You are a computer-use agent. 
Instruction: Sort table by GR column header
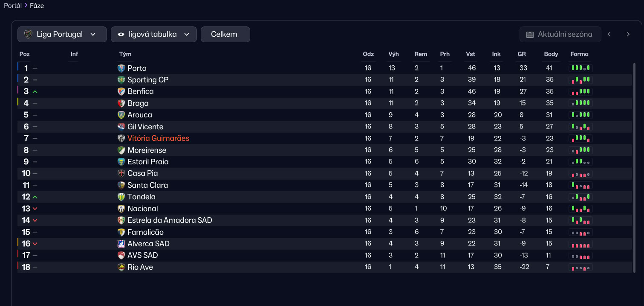[522, 54]
